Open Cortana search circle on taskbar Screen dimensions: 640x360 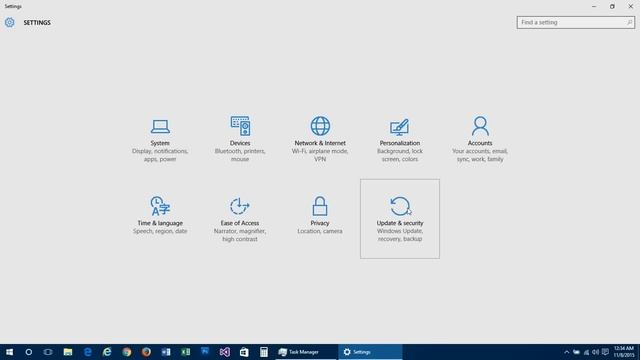point(29,352)
